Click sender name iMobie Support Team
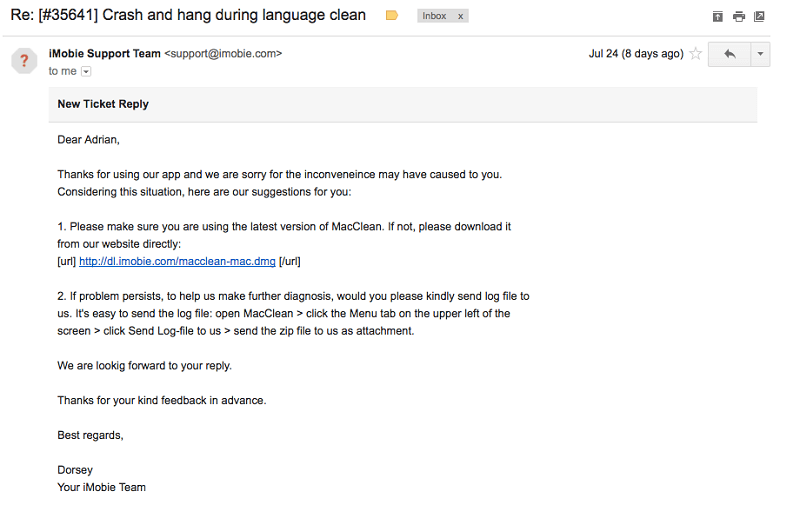The image size is (800, 505). tap(105, 54)
